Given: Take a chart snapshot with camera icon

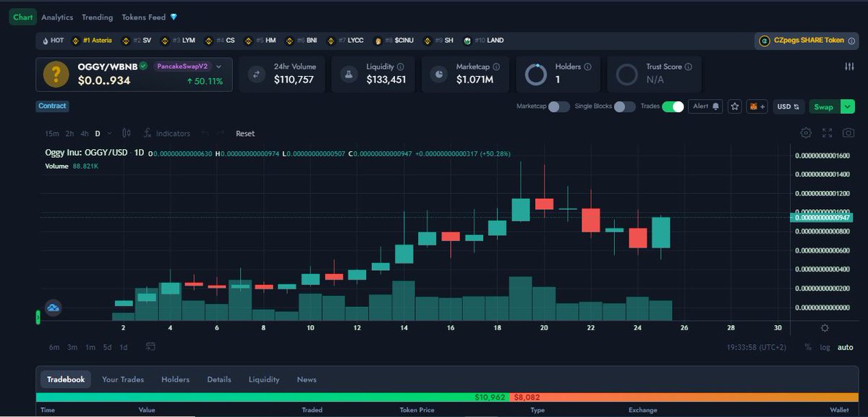Looking at the screenshot, I should click(848, 133).
